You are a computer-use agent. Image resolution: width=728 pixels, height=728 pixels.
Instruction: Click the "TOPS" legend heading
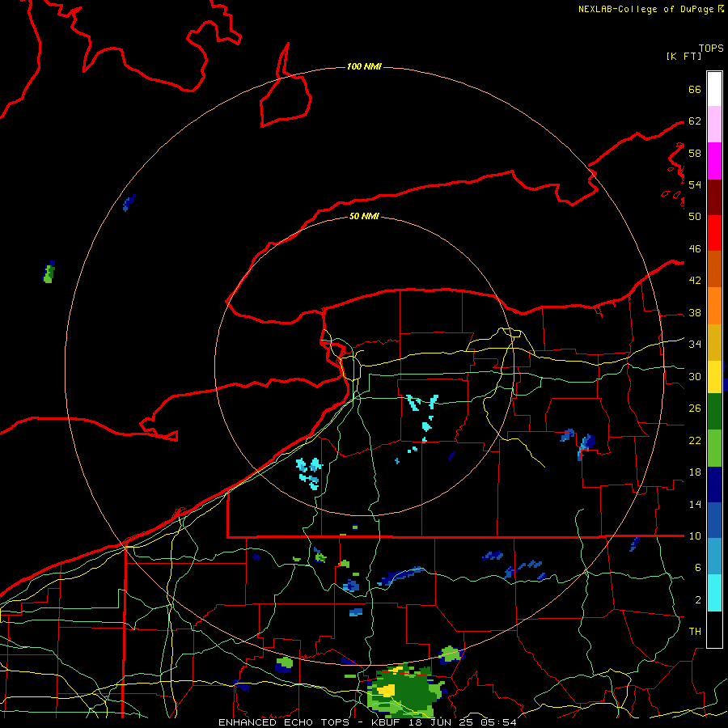click(x=711, y=49)
